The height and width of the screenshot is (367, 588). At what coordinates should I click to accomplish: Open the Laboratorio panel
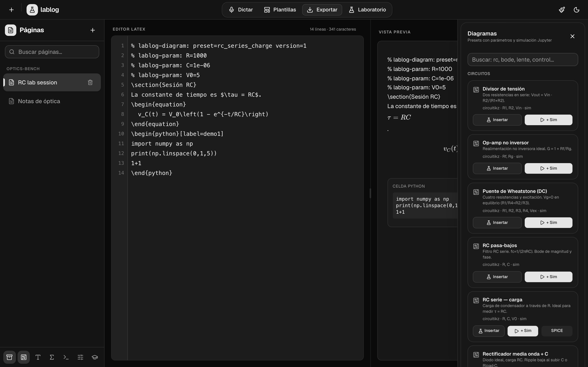367,10
